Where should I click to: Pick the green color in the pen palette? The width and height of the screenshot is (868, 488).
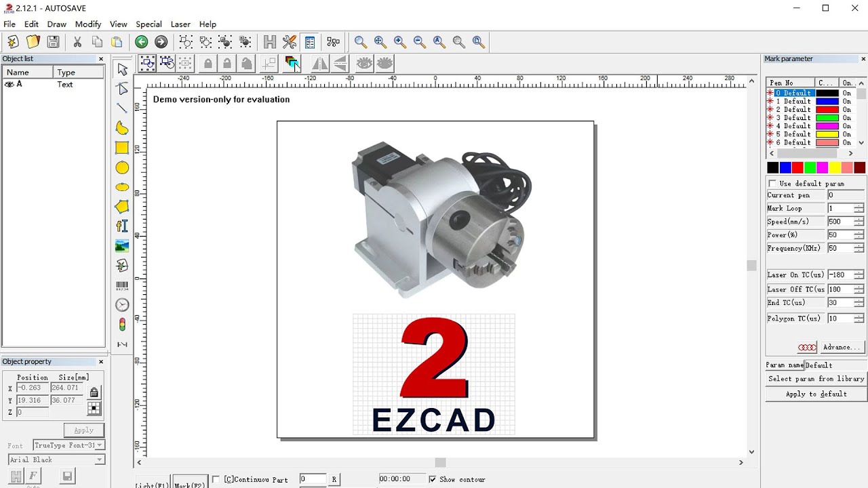click(x=810, y=167)
